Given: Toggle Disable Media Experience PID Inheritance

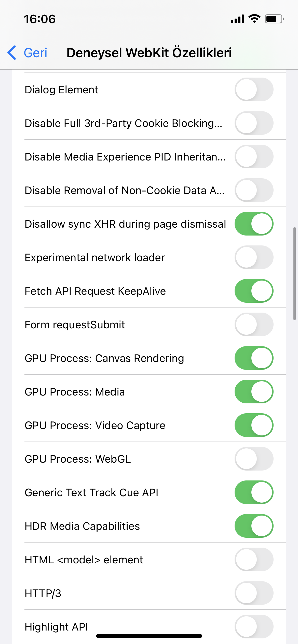Looking at the screenshot, I should pos(254,157).
